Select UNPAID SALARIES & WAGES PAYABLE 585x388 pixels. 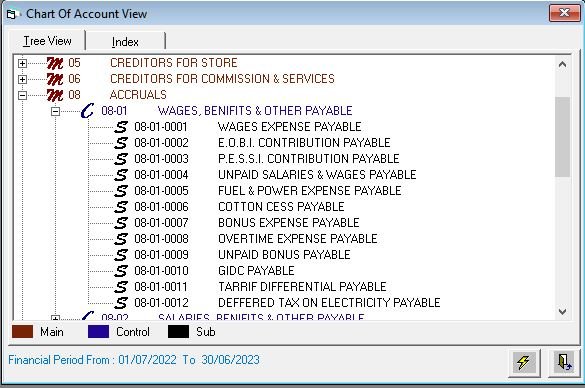(317, 175)
